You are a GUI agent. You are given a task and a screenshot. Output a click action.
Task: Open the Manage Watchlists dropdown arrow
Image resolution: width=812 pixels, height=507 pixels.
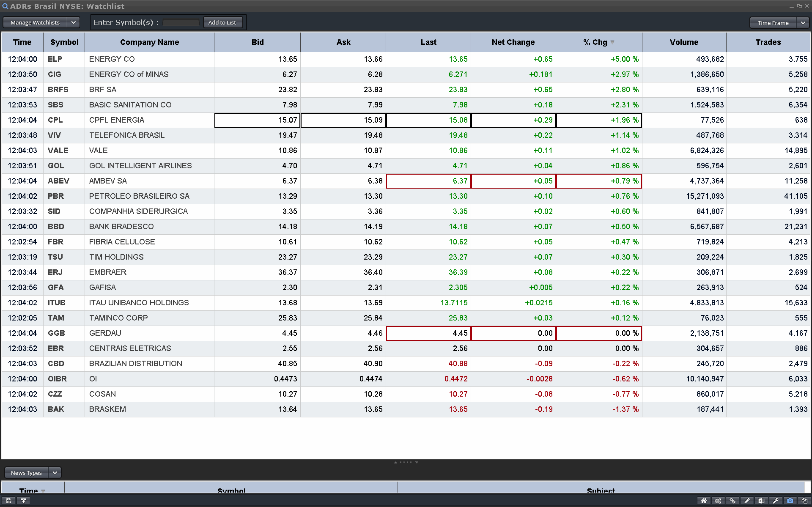pos(73,22)
